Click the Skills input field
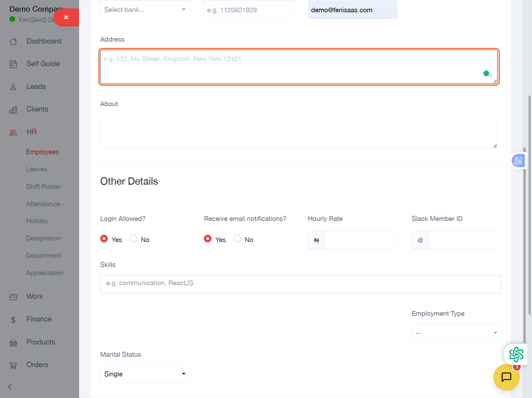This screenshot has width=532, height=398. click(x=300, y=284)
